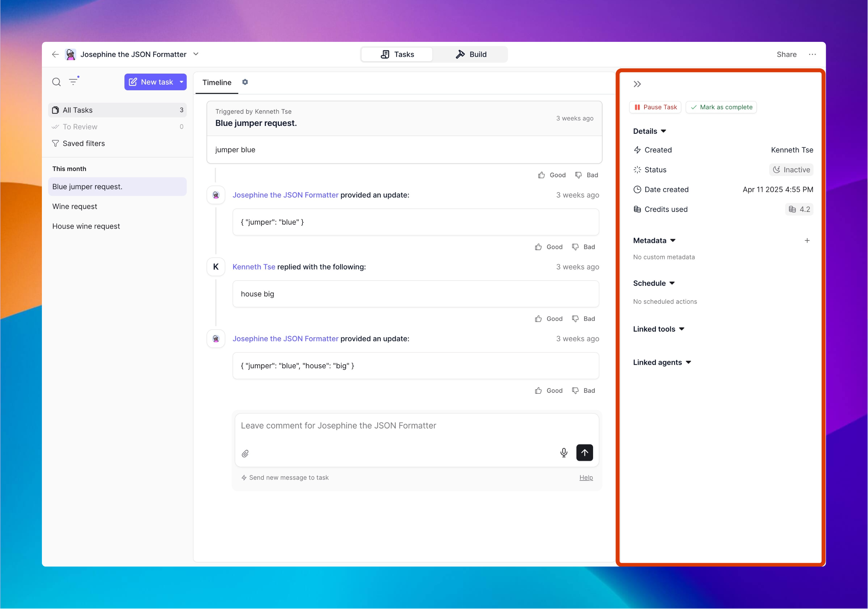The height and width of the screenshot is (609, 868).
Task: Open the agent name dropdown chevron
Action: click(196, 54)
